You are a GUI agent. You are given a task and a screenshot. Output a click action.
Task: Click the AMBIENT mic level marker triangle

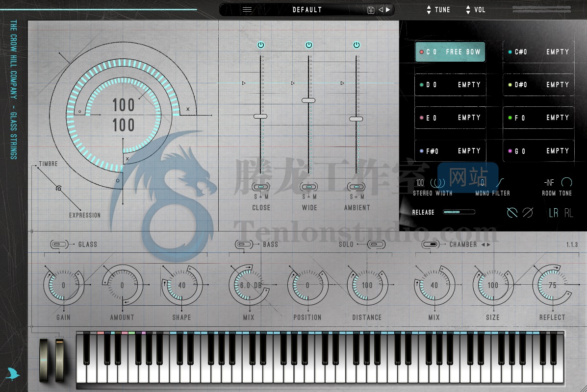tap(342, 83)
